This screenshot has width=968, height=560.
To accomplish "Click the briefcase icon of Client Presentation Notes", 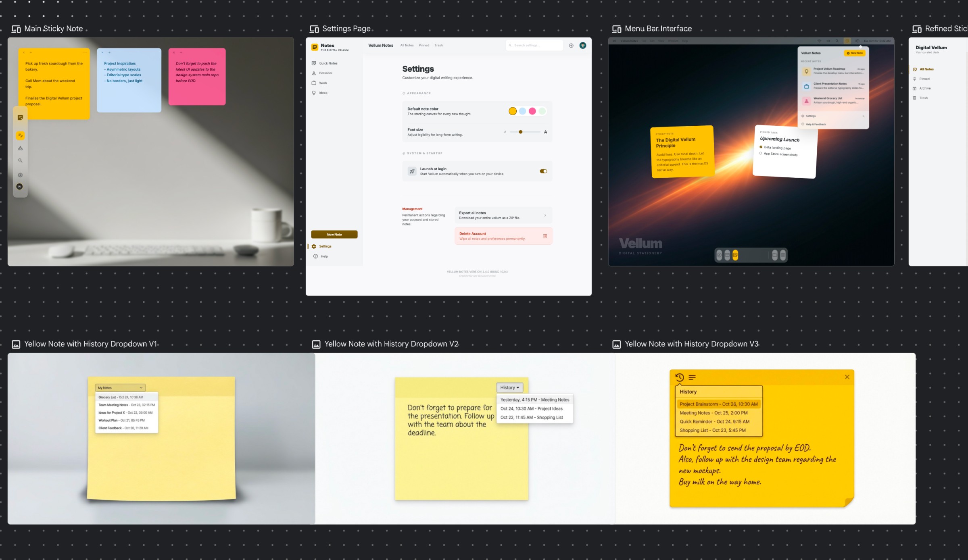I will click(806, 86).
